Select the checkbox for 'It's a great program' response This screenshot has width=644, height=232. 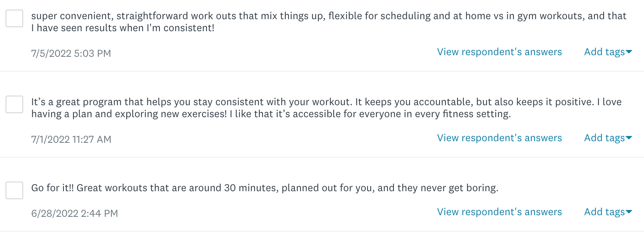pos(14,104)
